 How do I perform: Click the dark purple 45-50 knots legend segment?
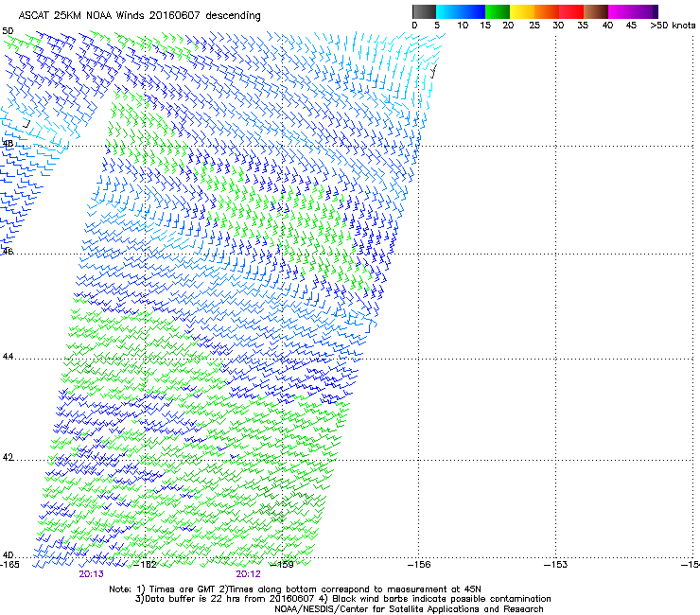coord(645,11)
